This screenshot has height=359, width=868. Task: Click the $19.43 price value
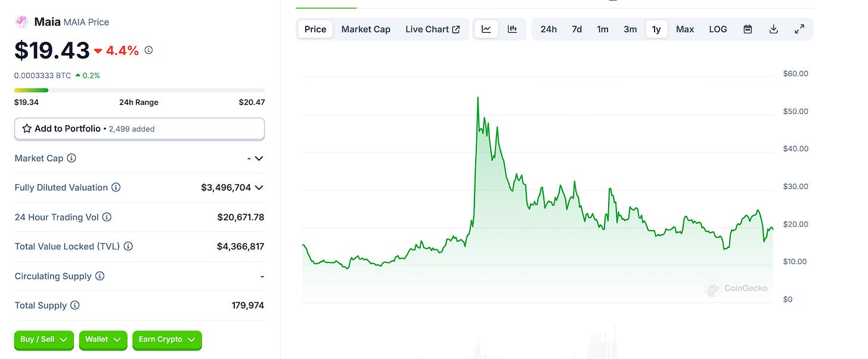click(x=52, y=51)
